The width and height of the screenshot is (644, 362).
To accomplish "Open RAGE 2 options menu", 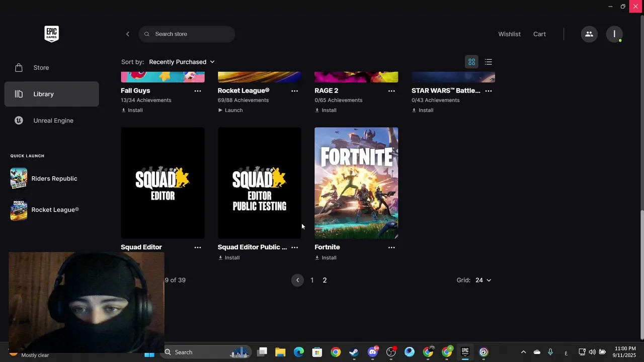I will [391, 91].
